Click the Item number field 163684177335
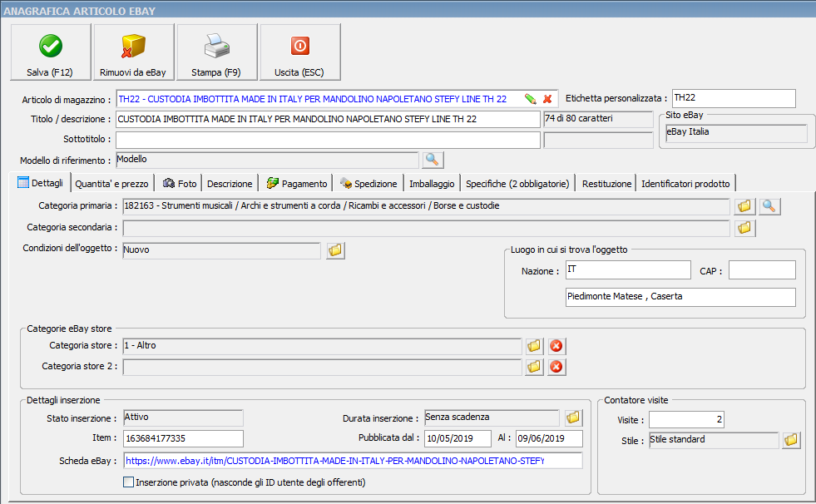The width and height of the screenshot is (816, 504). coord(183,438)
